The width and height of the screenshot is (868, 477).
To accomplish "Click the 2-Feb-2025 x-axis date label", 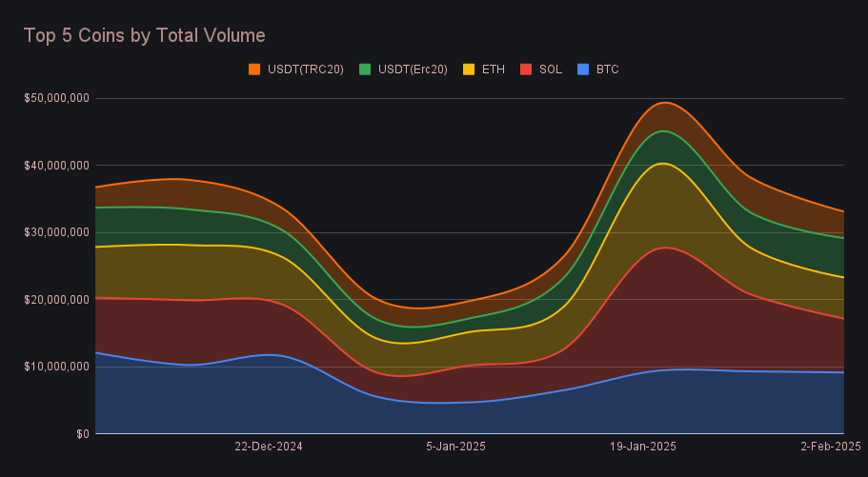I will (831, 447).
